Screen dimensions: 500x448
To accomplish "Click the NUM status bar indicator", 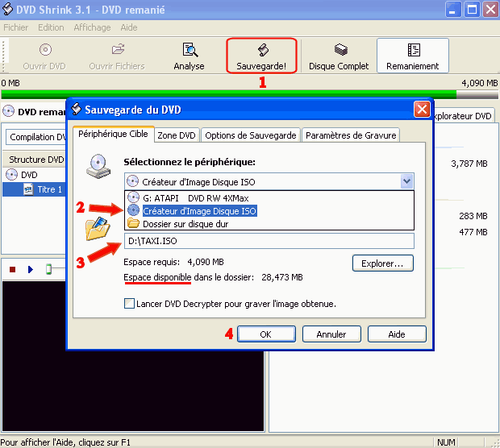I will point(446,442).
